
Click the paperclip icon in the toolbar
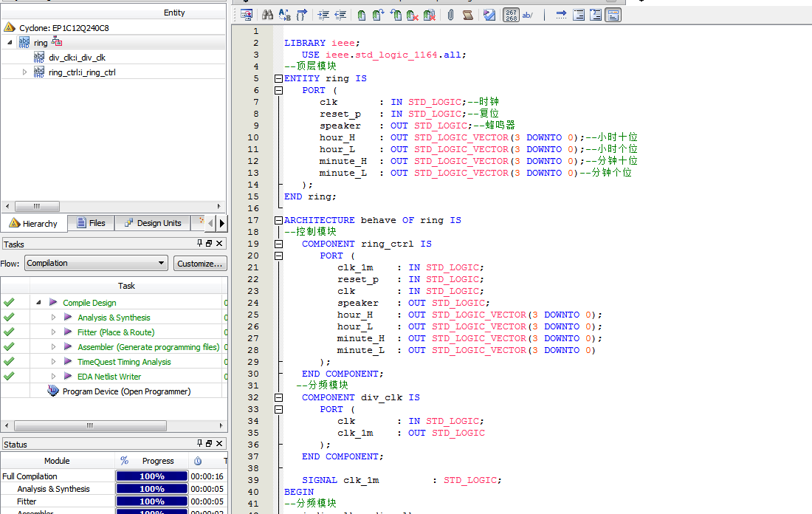pyautogui.click(x=450, y=15)
